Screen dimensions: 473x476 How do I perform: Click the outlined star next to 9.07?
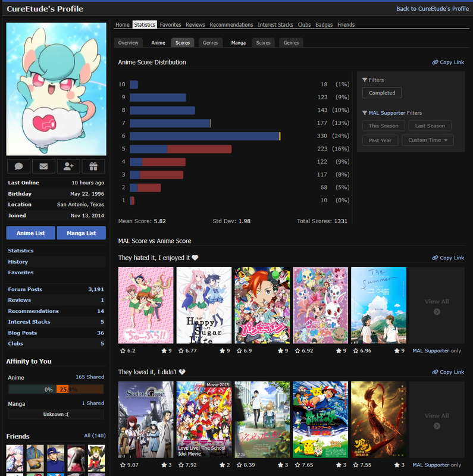click(x=123, y=465)
